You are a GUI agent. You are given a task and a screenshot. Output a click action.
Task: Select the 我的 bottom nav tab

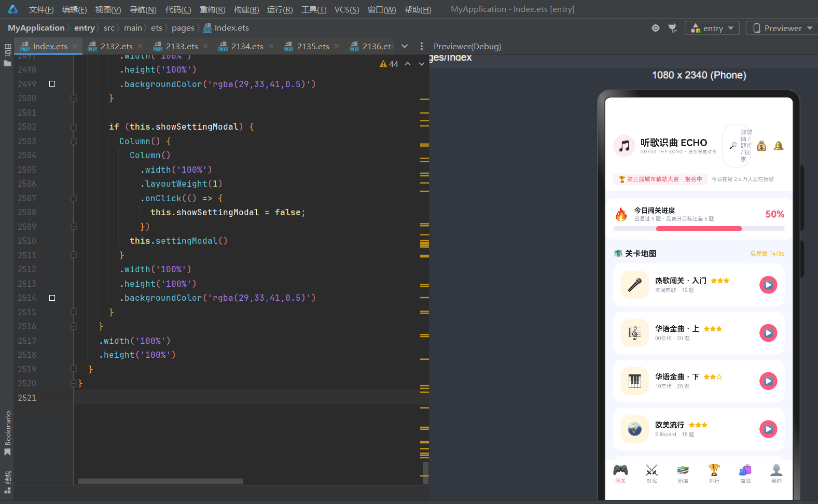click(x=777, y=474)
